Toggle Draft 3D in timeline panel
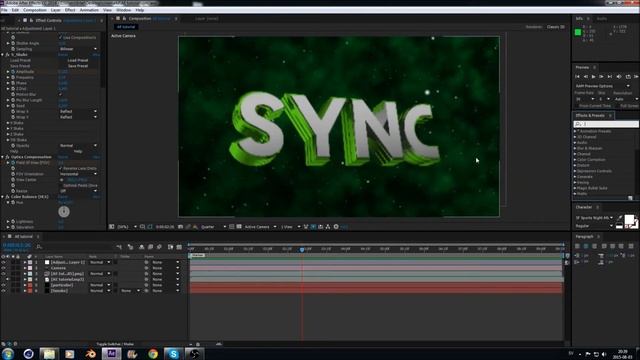The width and height of the screenshot is (640, 360). [x=130, y=247]
